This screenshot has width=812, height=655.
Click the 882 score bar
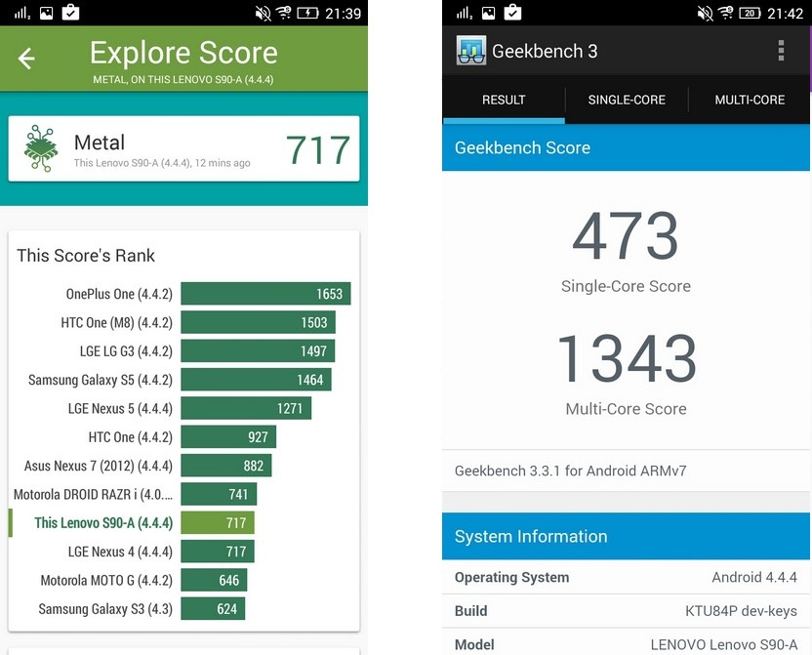(225, 466)
